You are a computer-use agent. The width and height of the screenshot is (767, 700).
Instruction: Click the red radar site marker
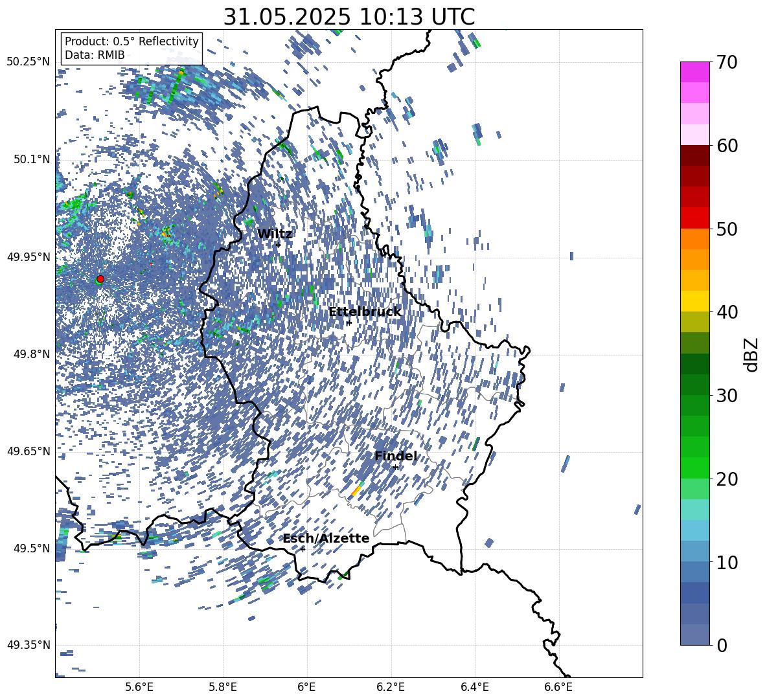(x=100, y=279)
